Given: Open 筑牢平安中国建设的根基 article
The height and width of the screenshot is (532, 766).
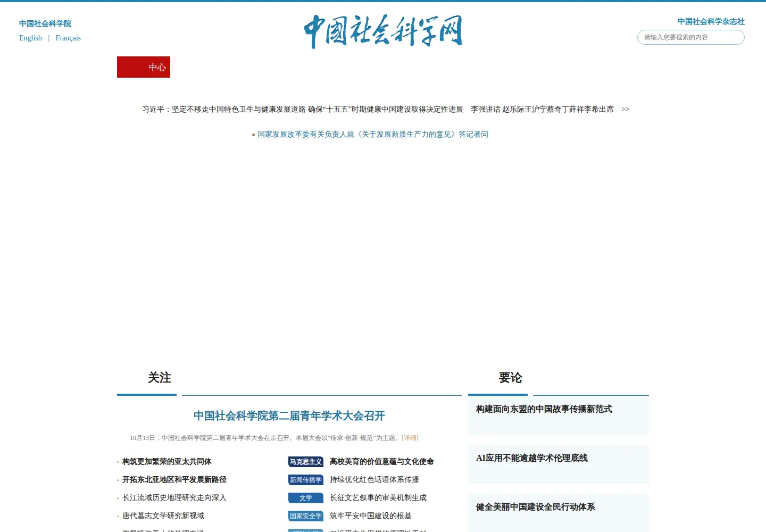Looking at the screenshot, I should point(370,516).
